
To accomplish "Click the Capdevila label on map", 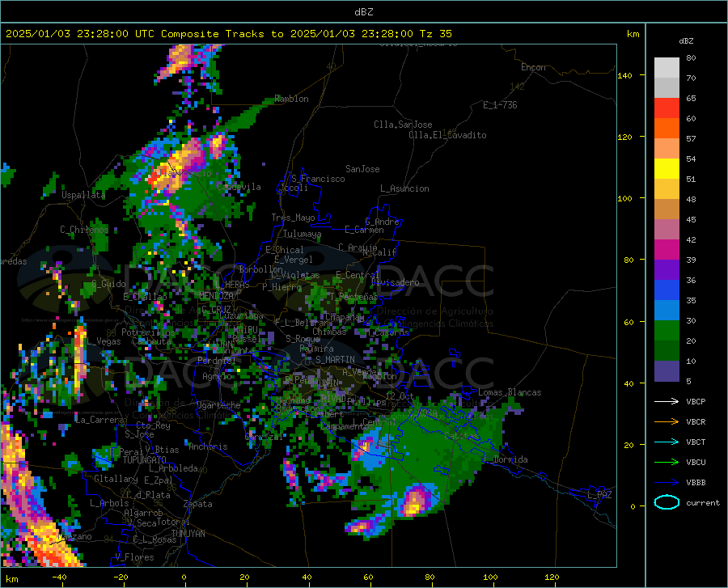I will point(239,187).
